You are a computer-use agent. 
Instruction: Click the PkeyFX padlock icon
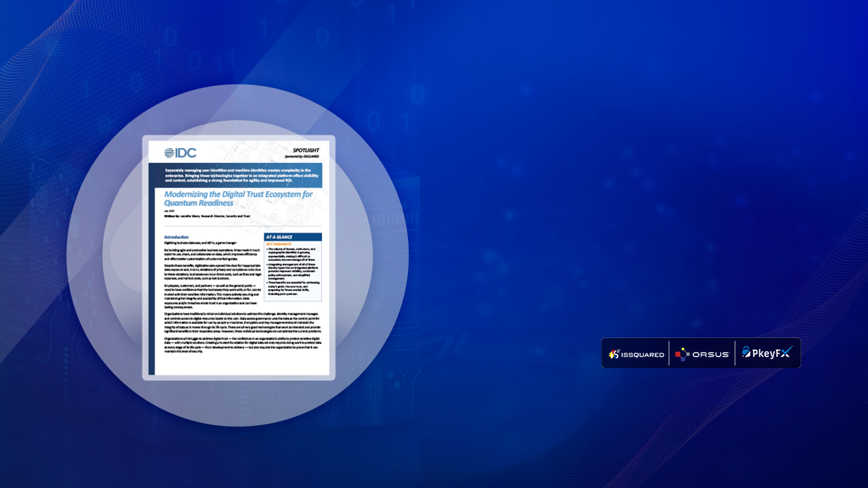pos(746,352)
